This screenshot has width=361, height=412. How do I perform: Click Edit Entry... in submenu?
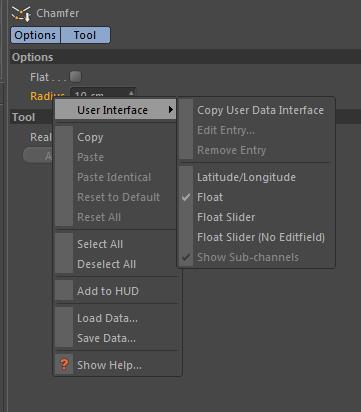click(256, 130)
